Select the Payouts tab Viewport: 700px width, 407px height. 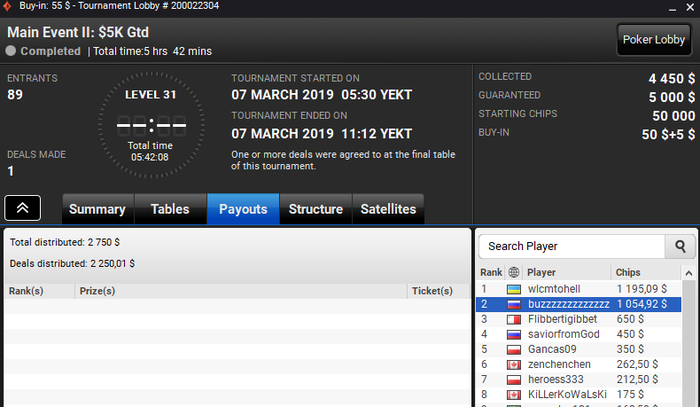tap(243, 209)
